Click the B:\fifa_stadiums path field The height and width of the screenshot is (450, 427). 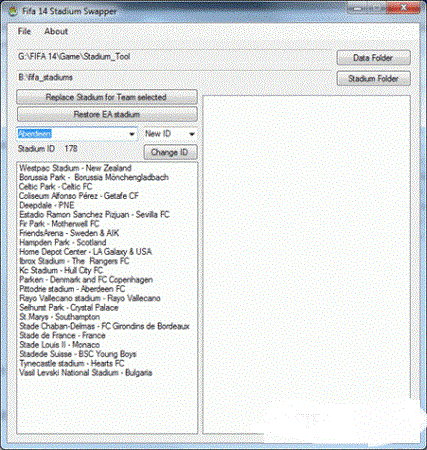click(173, 77)
